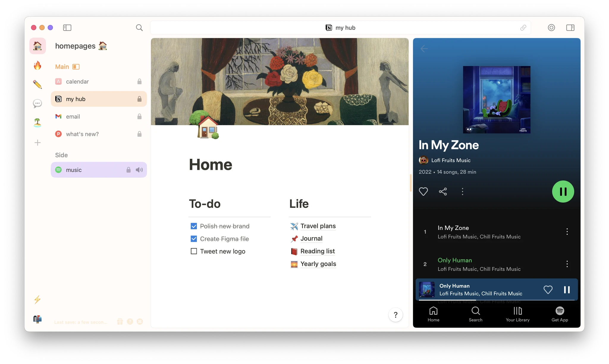Image resolution: width=609 pixels, height=364 pixels.
Task: Click the Main section label
Action: 62,67
